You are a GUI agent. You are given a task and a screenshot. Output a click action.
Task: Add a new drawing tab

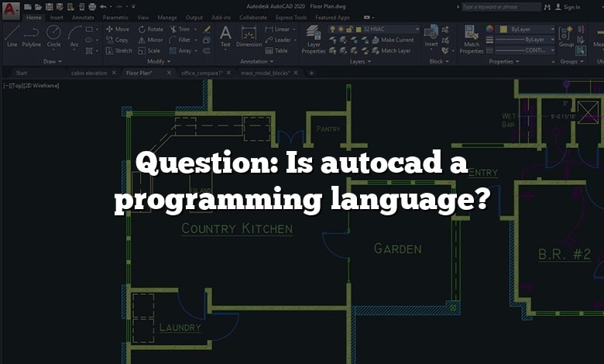[x=311, y=73]
